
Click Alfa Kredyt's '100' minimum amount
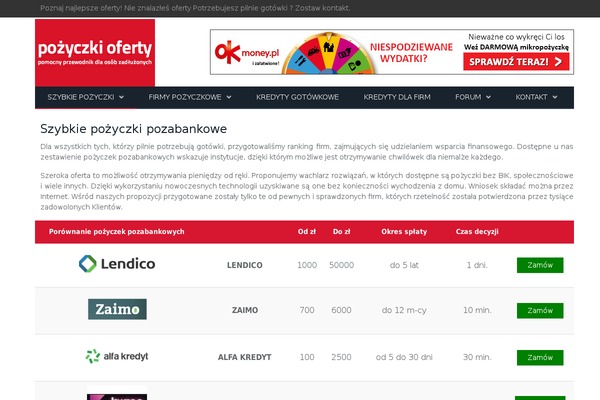coord(307,357)
